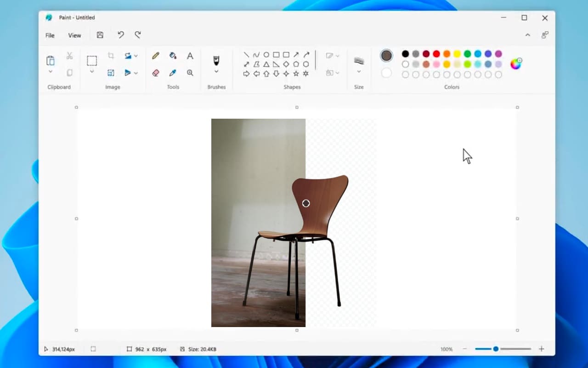Open the View menu
The height and width of the screenshot is (368, 588).
[74, 35]
